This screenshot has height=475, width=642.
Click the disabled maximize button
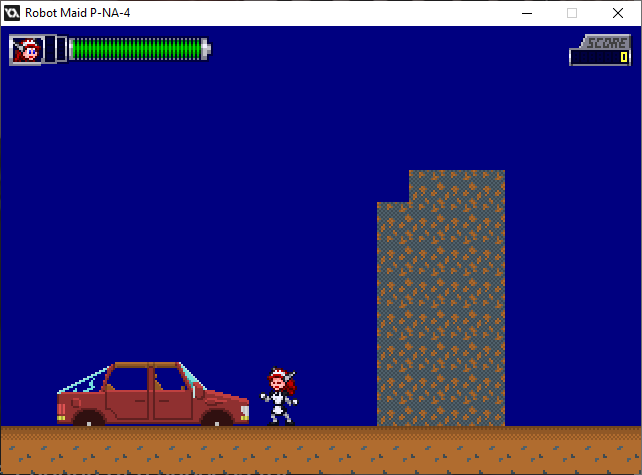click(572, 13)
